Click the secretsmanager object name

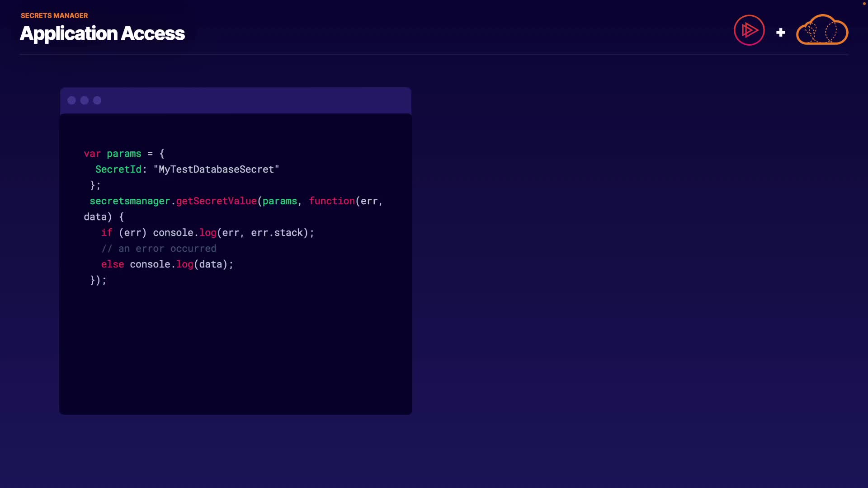(x=130, y=201)
